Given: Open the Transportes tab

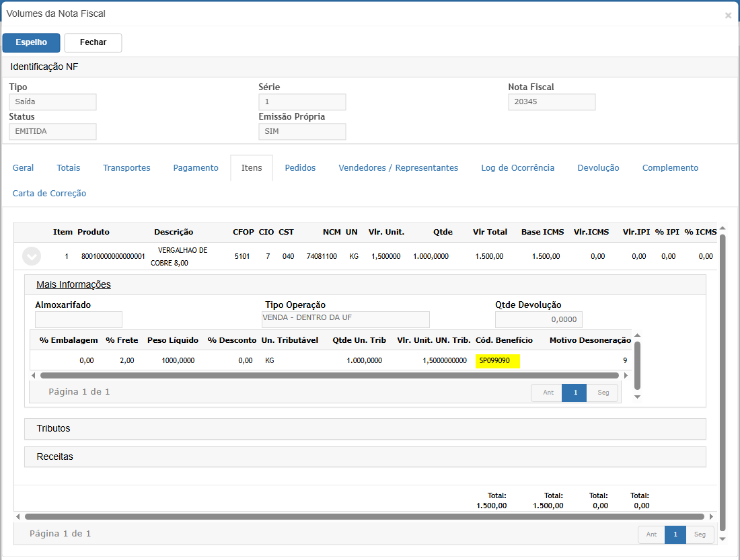Looking at the screenshot, I should click(x=126, y=168).
